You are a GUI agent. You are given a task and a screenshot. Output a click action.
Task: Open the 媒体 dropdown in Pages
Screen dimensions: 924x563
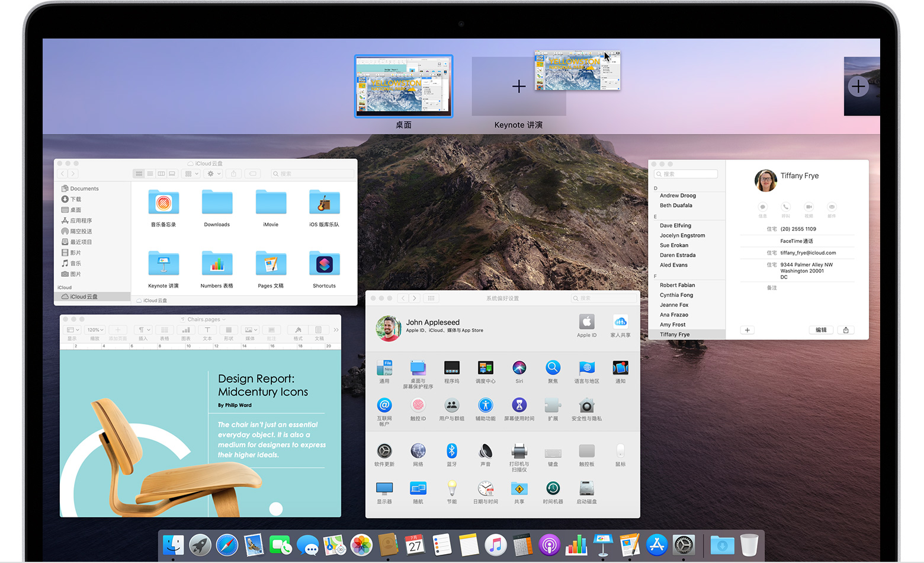(x=251, y=330)
